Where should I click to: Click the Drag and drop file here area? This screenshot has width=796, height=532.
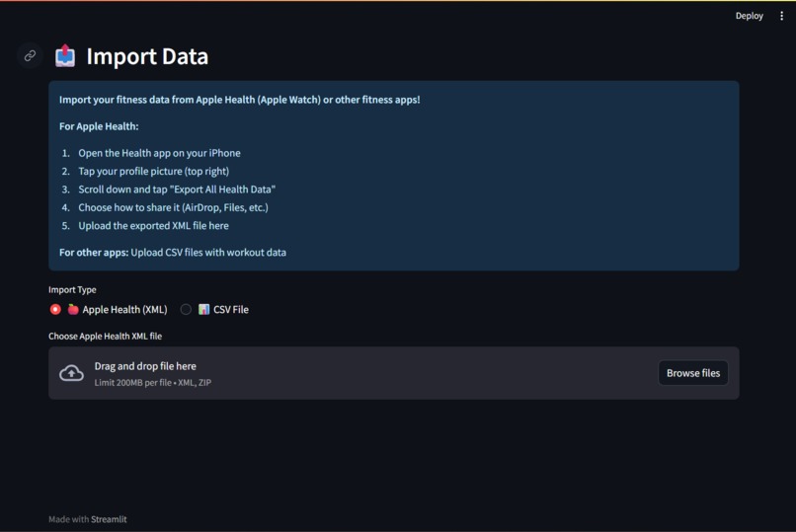[x=393, y=373]
